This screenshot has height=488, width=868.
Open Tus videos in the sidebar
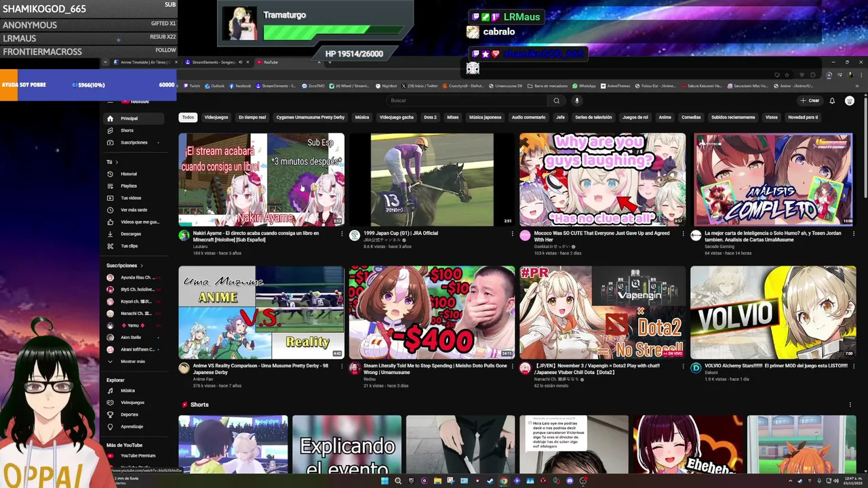click(134, 198)
